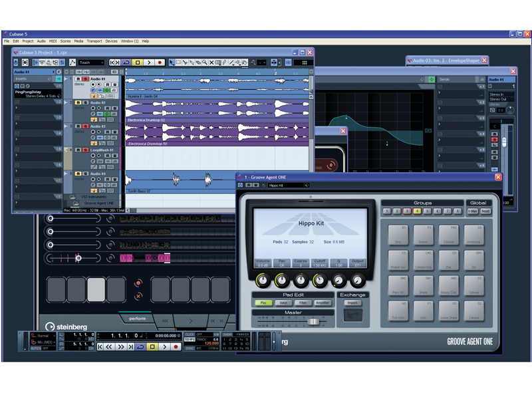Click Rewind on the transport panel
Screen dimensions: 532x399
109,346
